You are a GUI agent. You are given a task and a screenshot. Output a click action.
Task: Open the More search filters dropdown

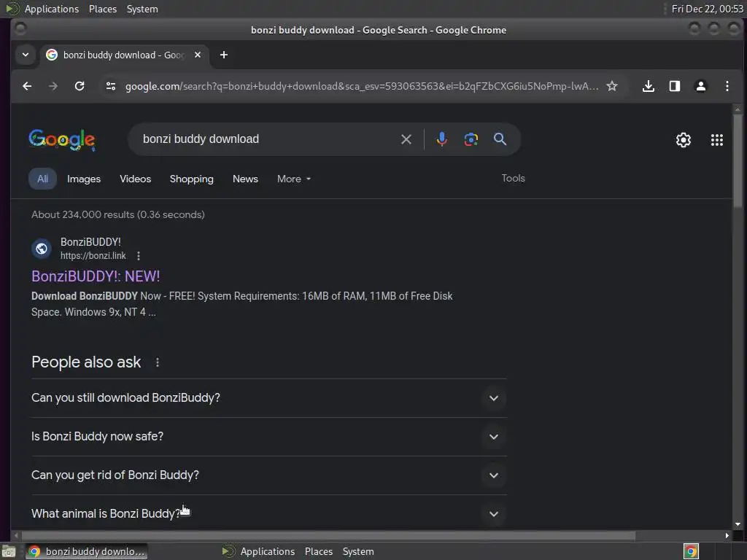pyautogui.click(x=294, y=179)
